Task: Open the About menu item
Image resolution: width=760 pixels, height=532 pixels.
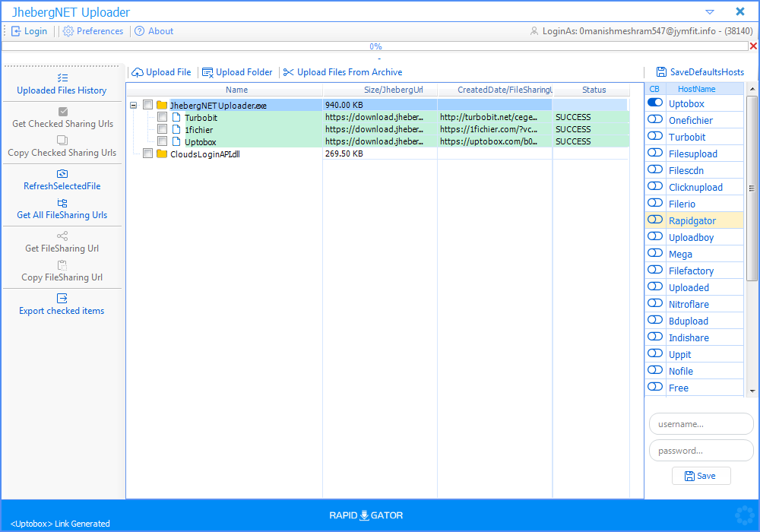Action: [154, 31]
